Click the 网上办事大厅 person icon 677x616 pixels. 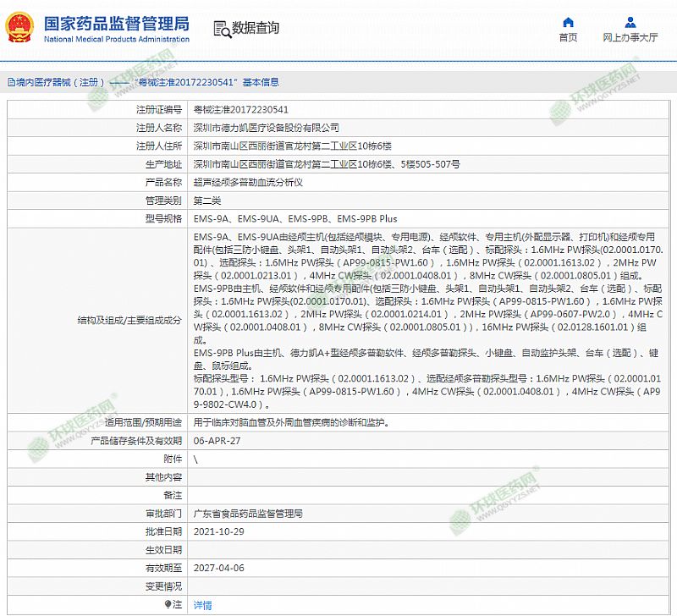(630, 21)
